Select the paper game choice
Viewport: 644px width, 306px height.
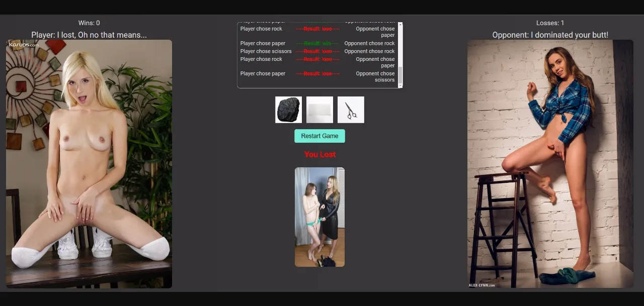point(319,110)
